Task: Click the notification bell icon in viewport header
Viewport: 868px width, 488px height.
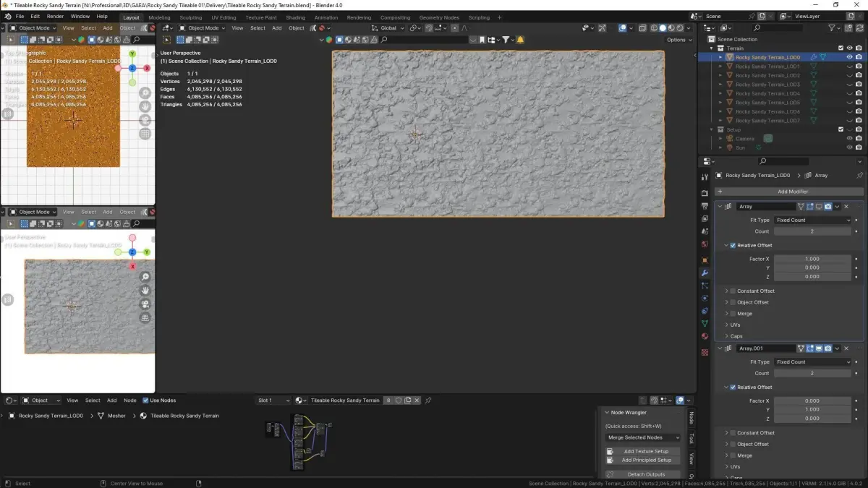Action: pyautogui.click(x=520, y=40)
